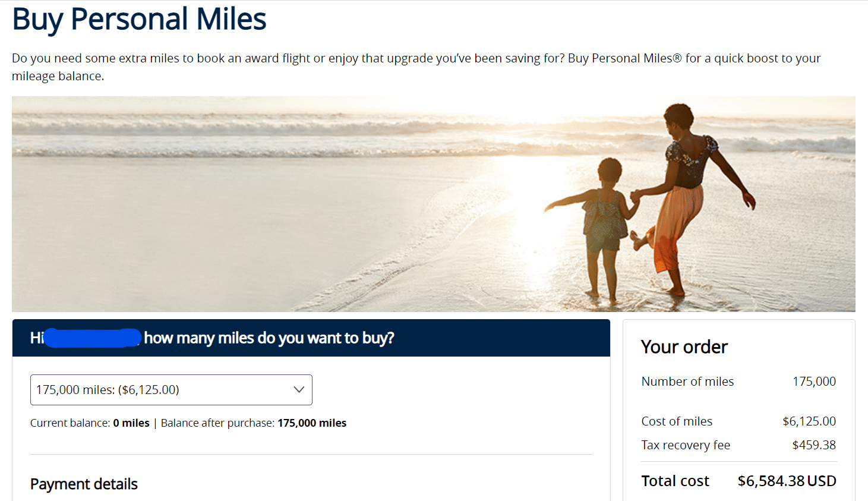Click the 'Current balance: 0 miles' text
This screenshot has height=501, width=868.
click(90, 423)
